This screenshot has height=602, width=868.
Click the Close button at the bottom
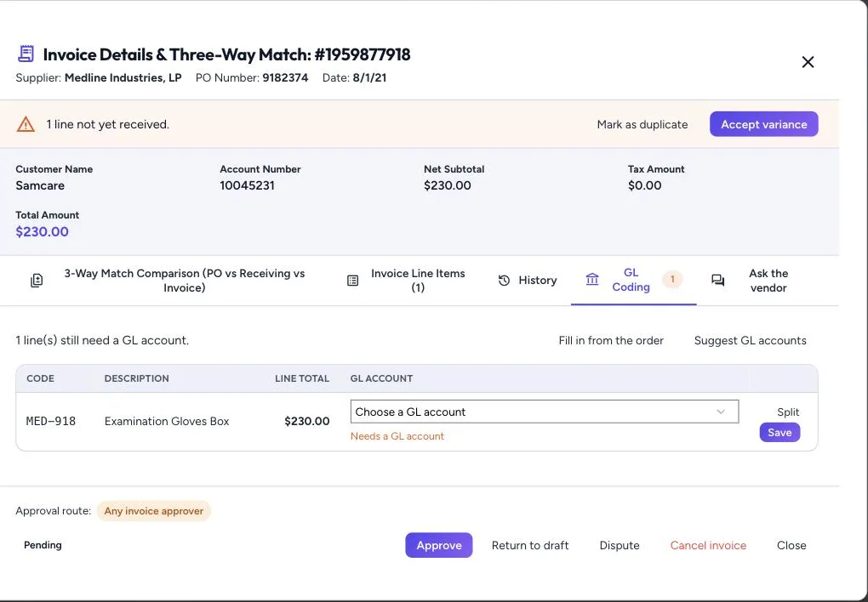tap(791, 545)
